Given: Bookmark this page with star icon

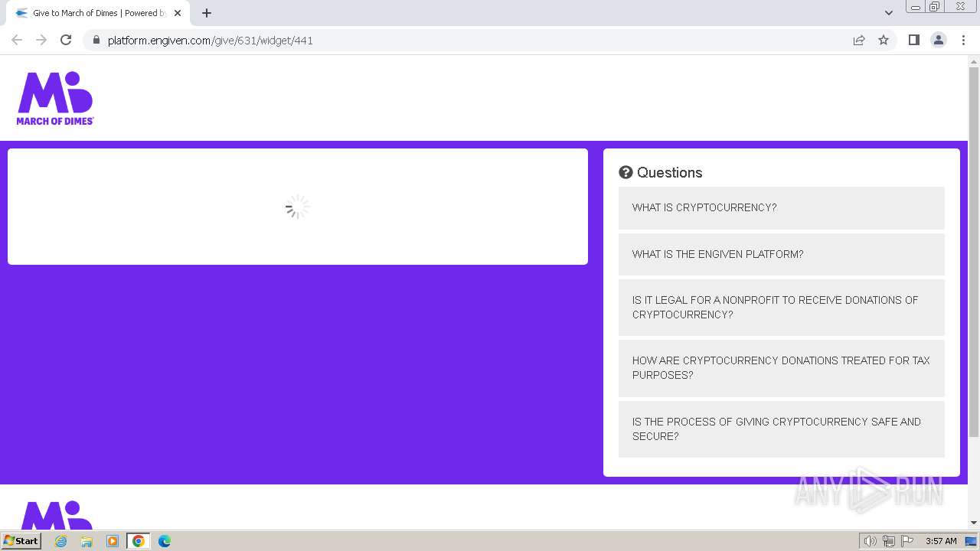Looking at the screenshot, I should (x=884, y=40).
